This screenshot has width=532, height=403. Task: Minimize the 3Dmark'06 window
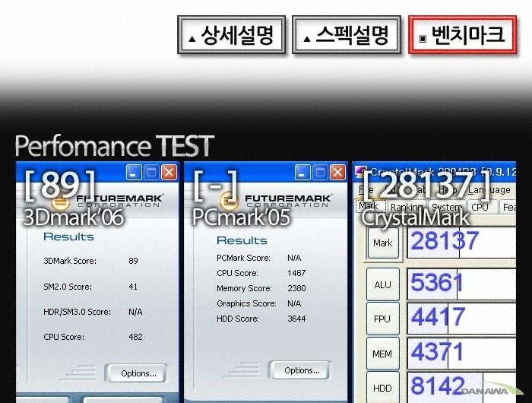(x=134, y=173)
